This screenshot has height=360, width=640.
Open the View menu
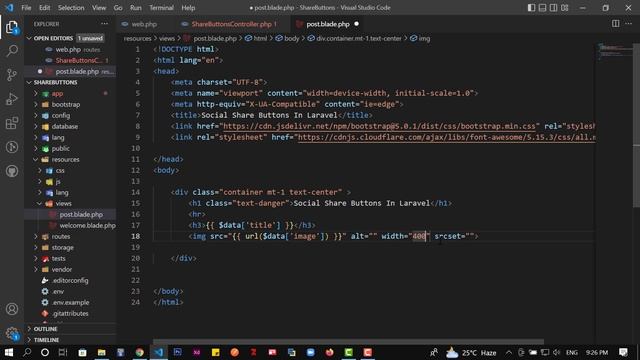(99, 8)
